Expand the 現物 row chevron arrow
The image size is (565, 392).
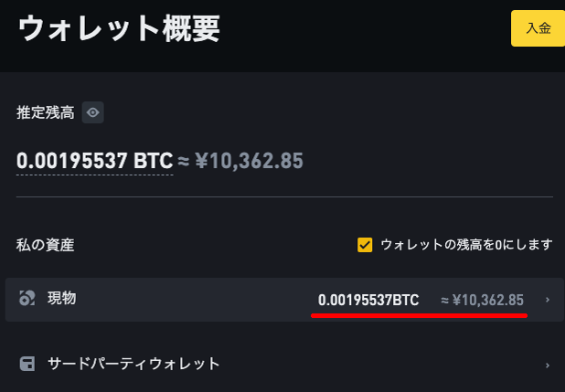coord(547,300)
